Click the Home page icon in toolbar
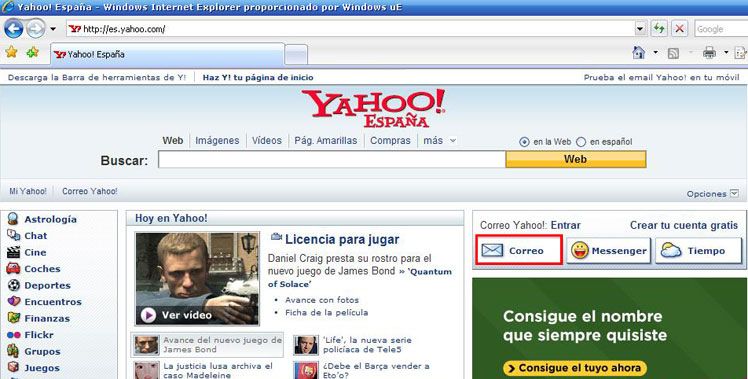The image size is (748, 379). pos(638,53)
